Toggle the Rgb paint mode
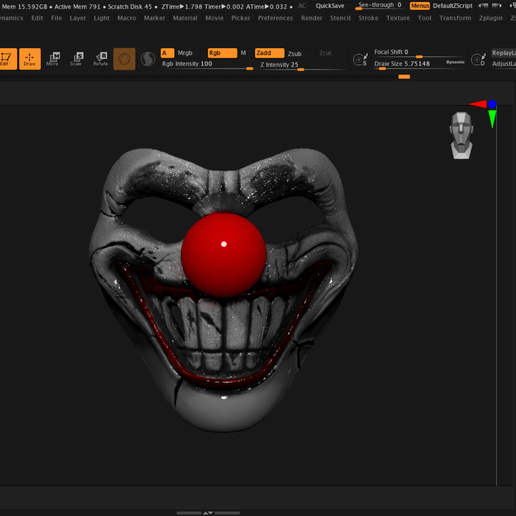The image size is (516, 516). 222,53
